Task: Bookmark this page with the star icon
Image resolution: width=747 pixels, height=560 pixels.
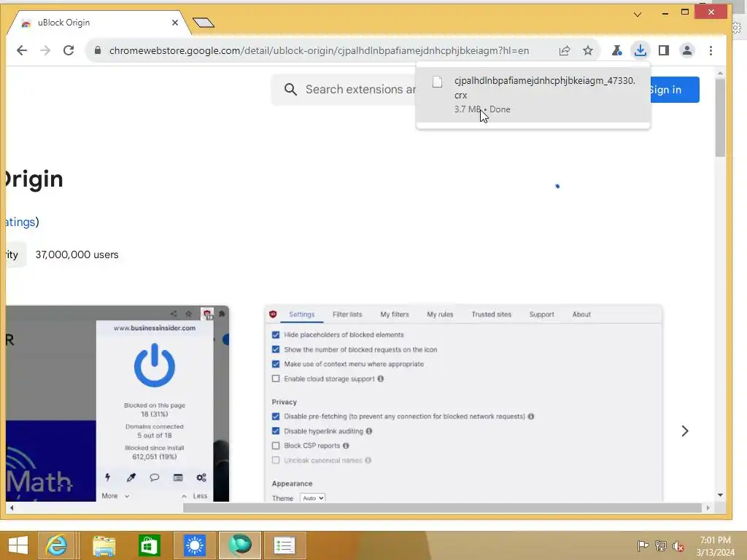Action: [x=588, y=50]
